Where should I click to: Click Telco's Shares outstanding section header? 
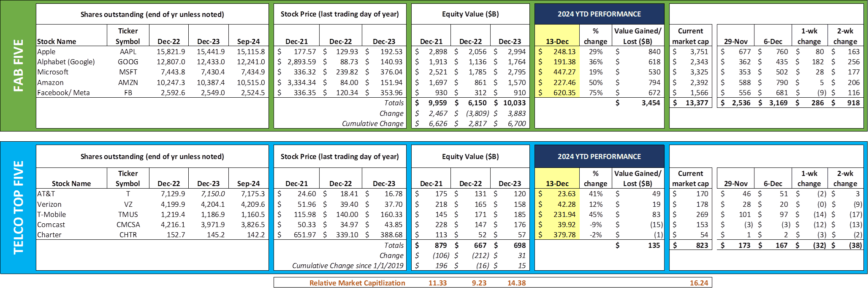point(152,156)
